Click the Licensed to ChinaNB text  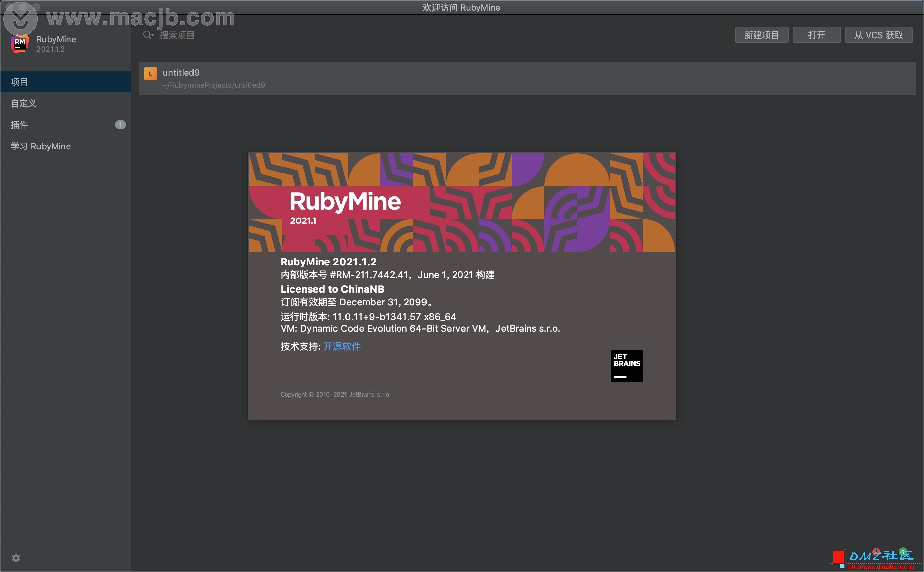pos(332,289)
